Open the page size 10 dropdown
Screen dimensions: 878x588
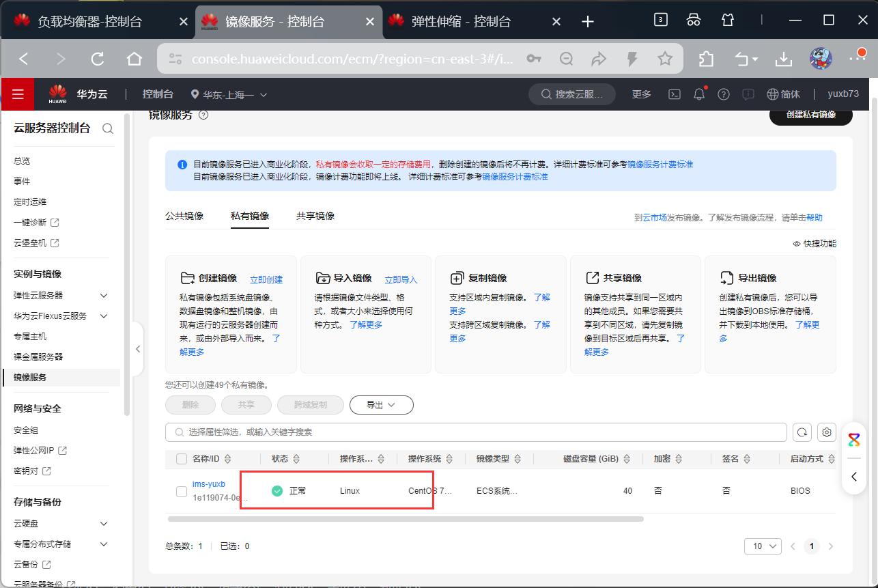coord(763,546)
